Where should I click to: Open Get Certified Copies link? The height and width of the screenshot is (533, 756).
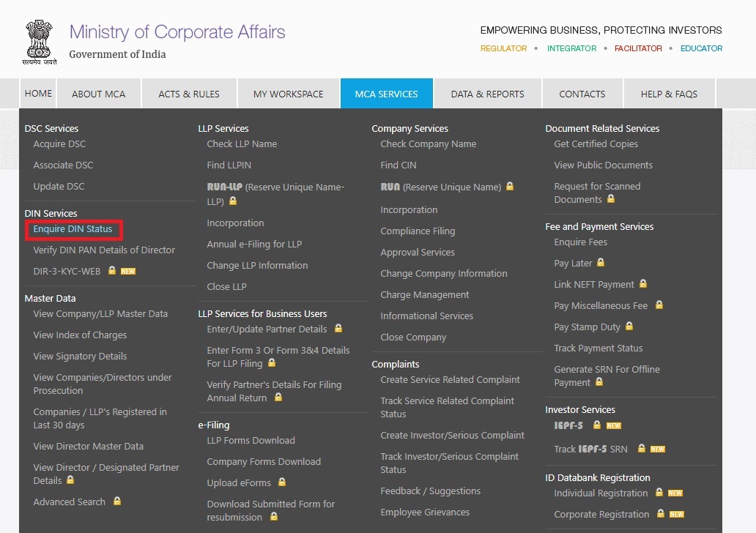[x=596, y=144]
